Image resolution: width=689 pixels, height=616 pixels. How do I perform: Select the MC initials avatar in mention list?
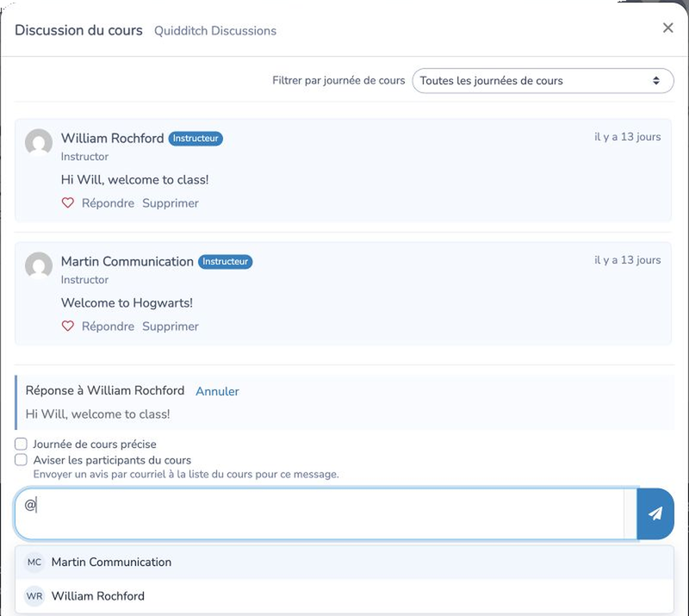pyautogui.click(x=34, y=562)
